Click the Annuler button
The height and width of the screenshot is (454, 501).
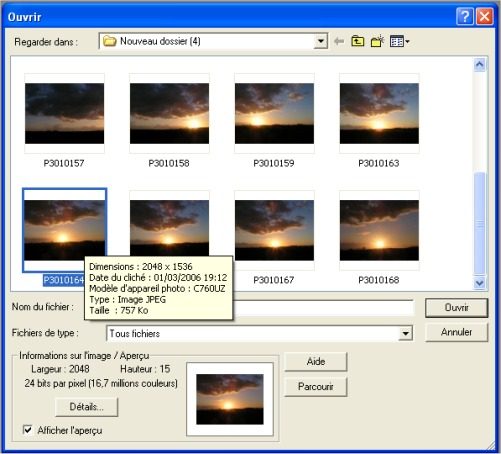point(456,332)
